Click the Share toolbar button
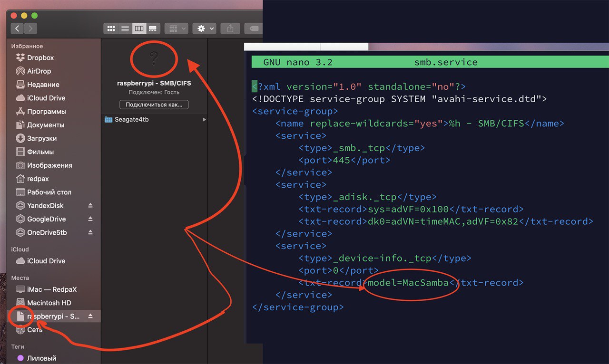The width and height of the screenshot is (609, 364). click(230, 29)
